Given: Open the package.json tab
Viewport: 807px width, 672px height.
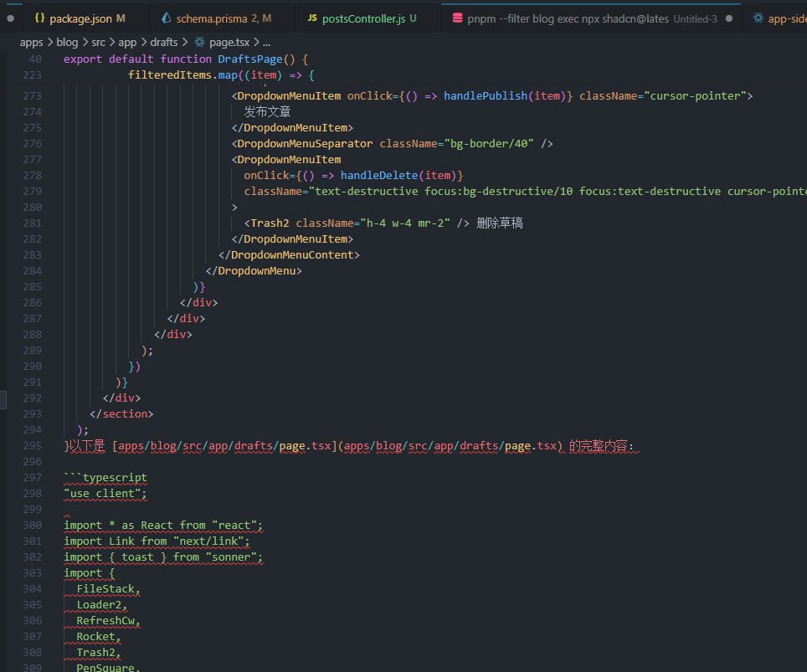Looking at the screenshot, I should pyautogui.click(x=80, y=18).
